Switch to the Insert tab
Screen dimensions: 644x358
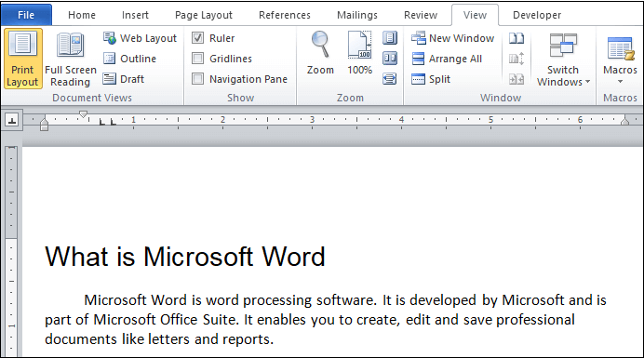pyautogui.click(x=135, y=15)
